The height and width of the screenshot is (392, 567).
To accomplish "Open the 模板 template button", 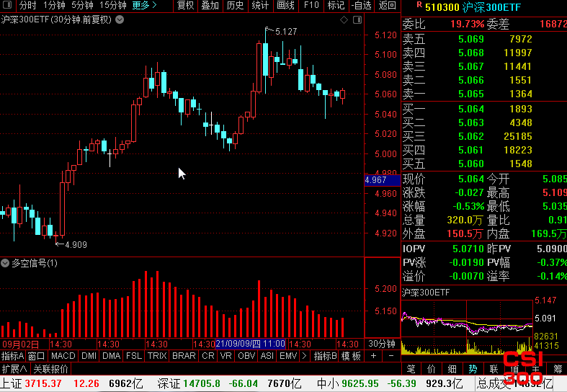I will pyautogui.click(x=351, y=356).
